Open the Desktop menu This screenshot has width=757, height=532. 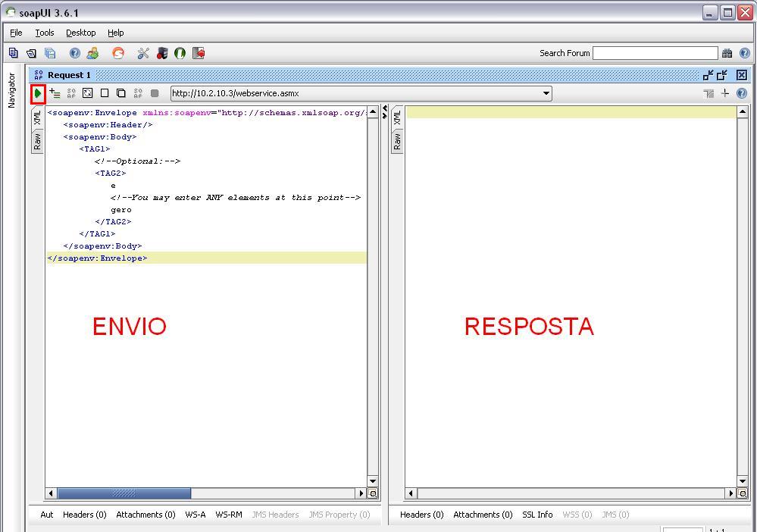pyautogui.click(x=80, y=33)
